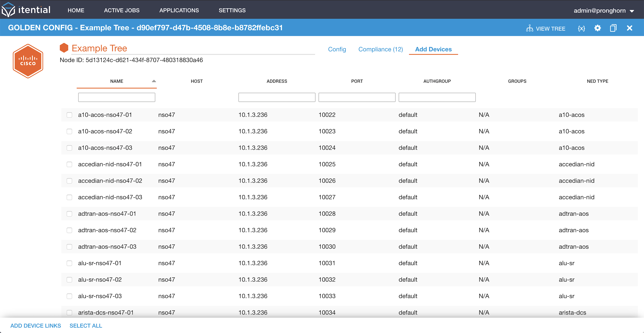Check the accedian-nid-nso47-01 row
The image size is (644, 333).
(69, 164)
